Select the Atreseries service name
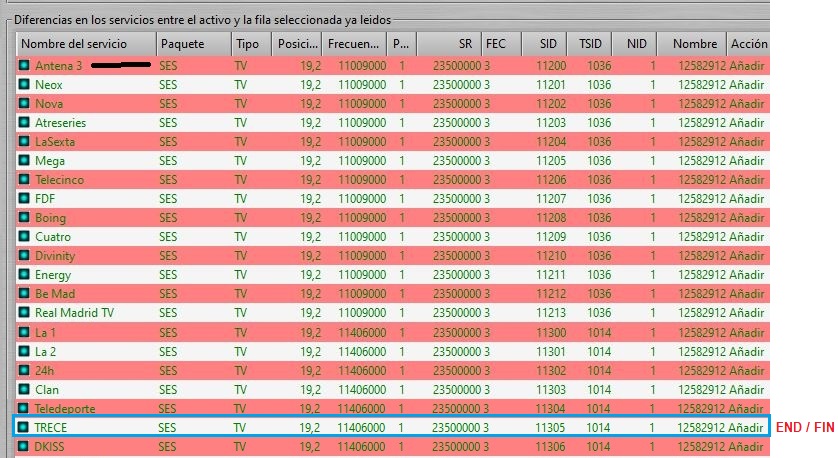Image resolution: width=838 pixels, height=458 pixels. coord(60,122)
